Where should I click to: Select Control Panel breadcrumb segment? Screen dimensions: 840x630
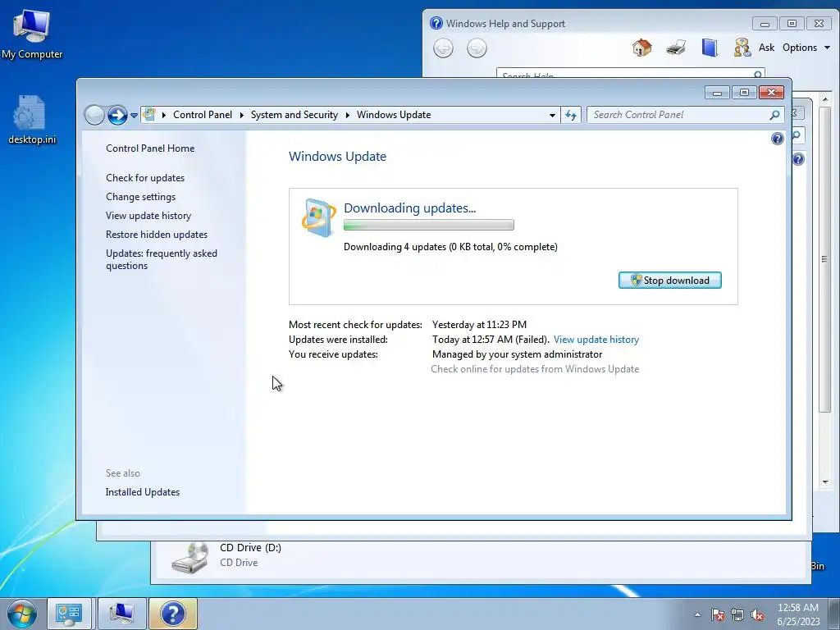click(x=203, y=115)
